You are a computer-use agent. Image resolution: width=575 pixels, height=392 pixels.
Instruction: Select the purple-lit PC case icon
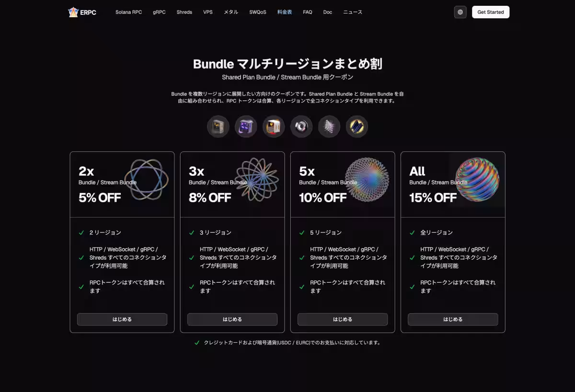point(246,127)
